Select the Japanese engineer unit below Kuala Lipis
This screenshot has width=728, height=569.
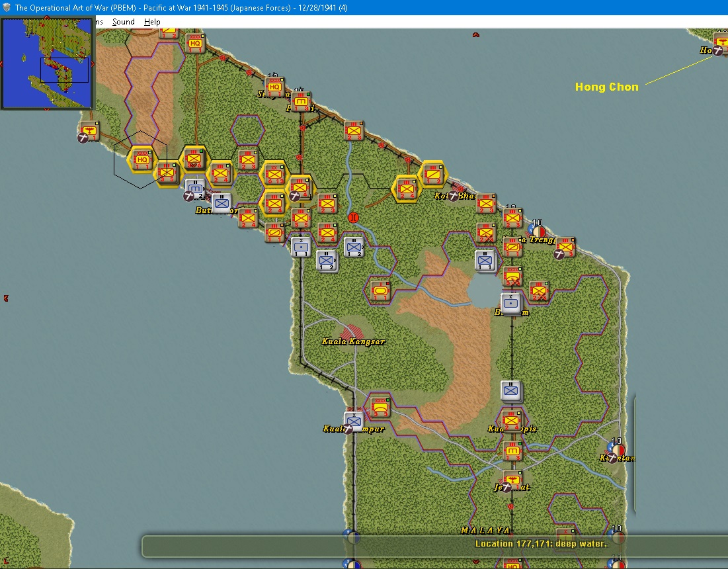(x=512, y=451)
